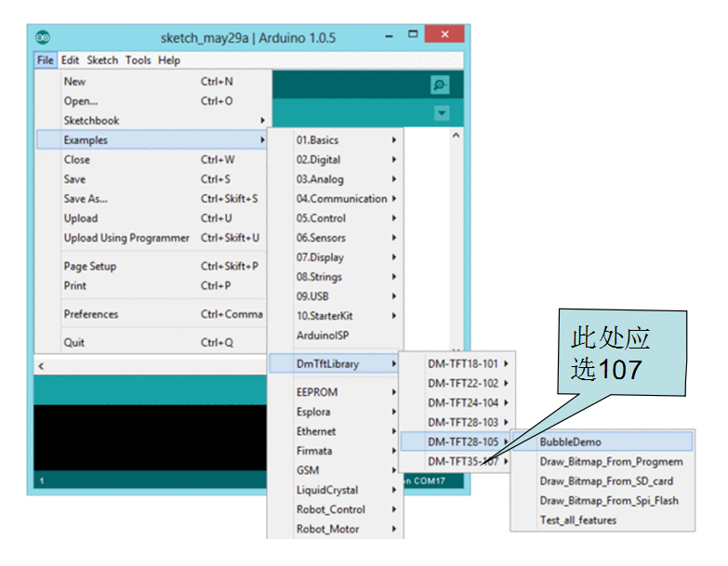
Task: Open the Serial Monitor magnifier icon
Action: click(x=440, y=85)
